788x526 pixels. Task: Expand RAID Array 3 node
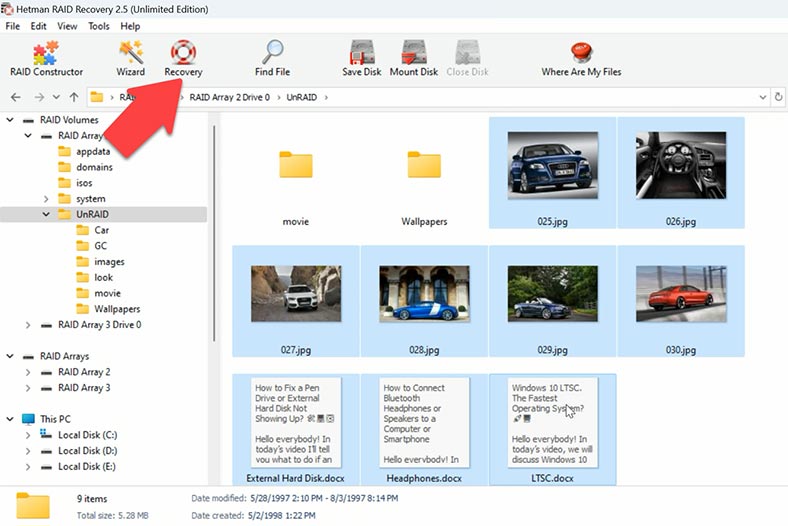pyautogui.click(x=28, y=388)
